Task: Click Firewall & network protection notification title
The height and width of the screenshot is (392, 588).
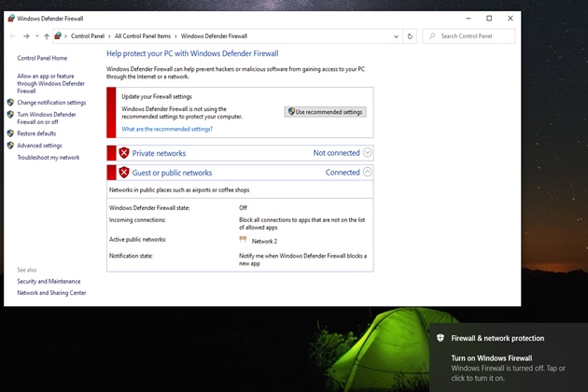Action: point(497,338)
